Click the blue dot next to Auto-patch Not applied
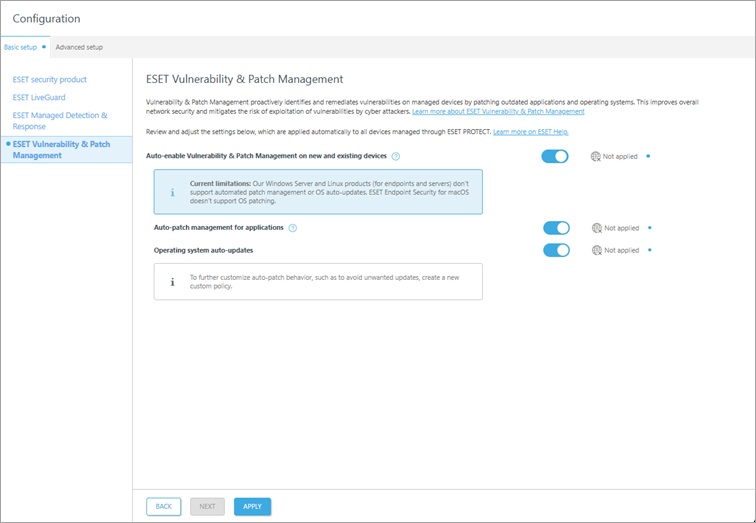This screenshot has width=756, height=523. (650, 228)
